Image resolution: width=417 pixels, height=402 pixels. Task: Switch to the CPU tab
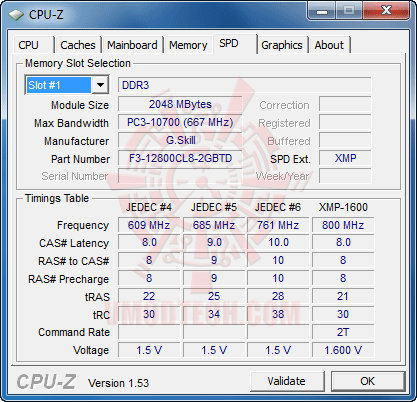34,45
